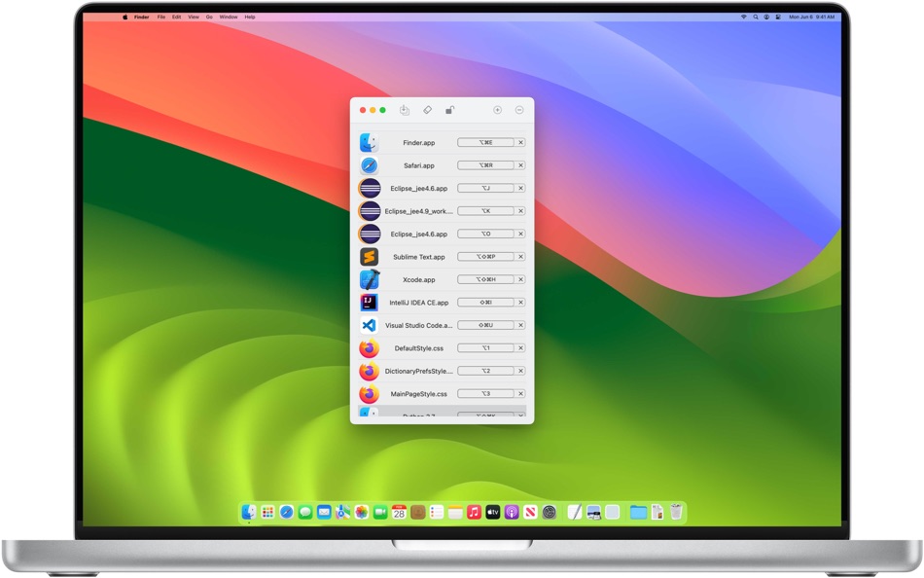Select the IntelliJ IDEA CE.app name text

tap(419, 303)
